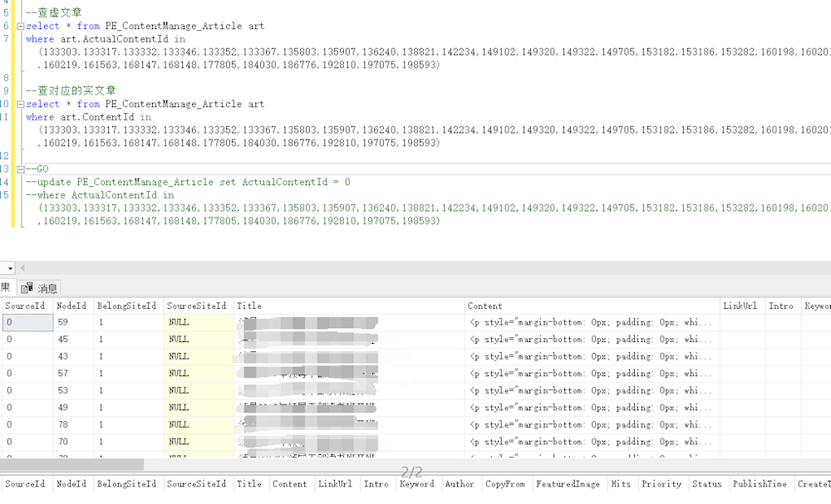Click the Content cell for NodeId 45 row

coord(590,340)
